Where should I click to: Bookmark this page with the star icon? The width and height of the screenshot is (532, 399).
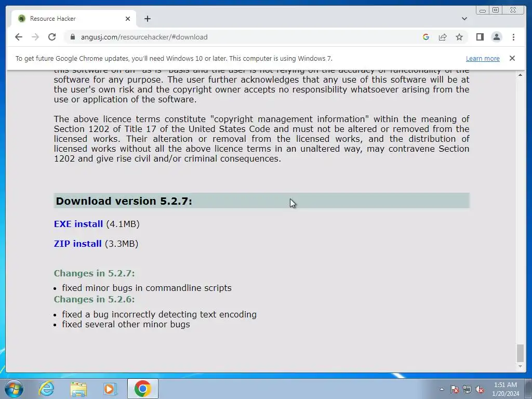[x=459, y=37]
